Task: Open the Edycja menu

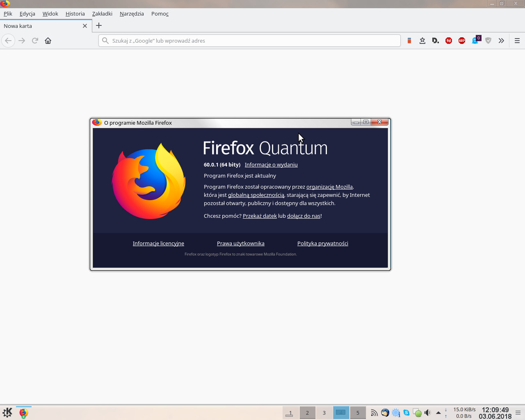Action: pyautogui.click(x=27, y=14)
